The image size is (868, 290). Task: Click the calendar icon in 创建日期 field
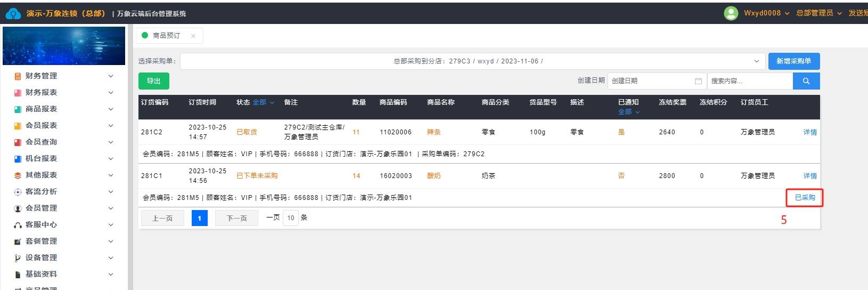pos(698,81)
